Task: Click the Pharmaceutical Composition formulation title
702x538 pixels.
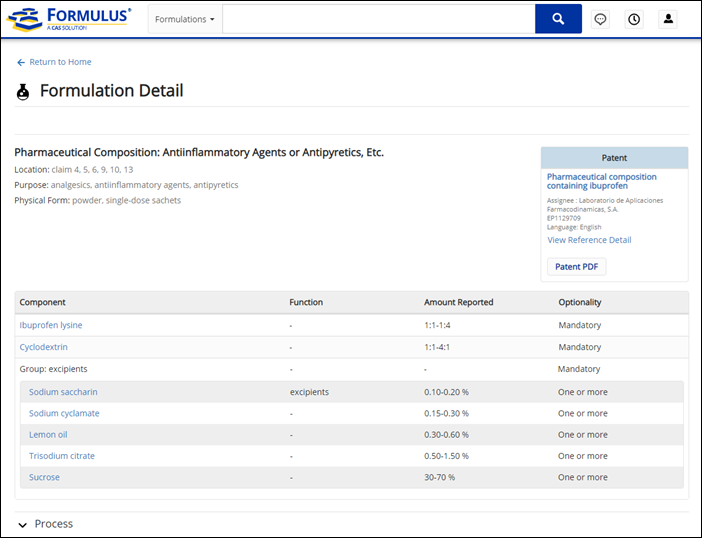Action: pyautogui.click(x=199, y=153)
